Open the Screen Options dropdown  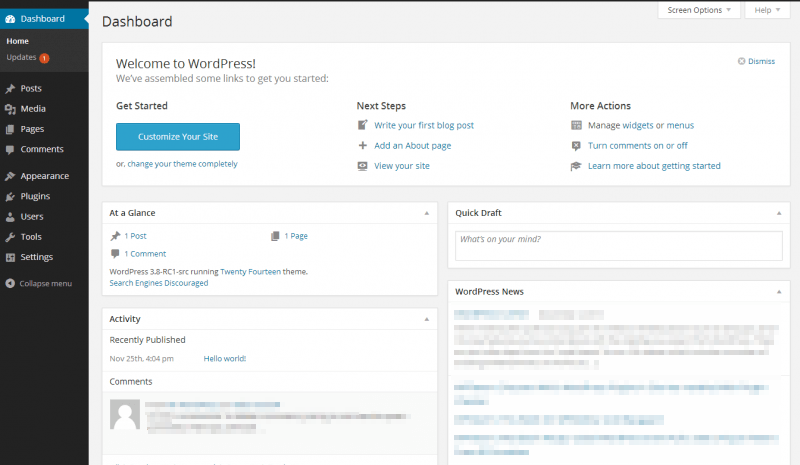click(699, 10)
